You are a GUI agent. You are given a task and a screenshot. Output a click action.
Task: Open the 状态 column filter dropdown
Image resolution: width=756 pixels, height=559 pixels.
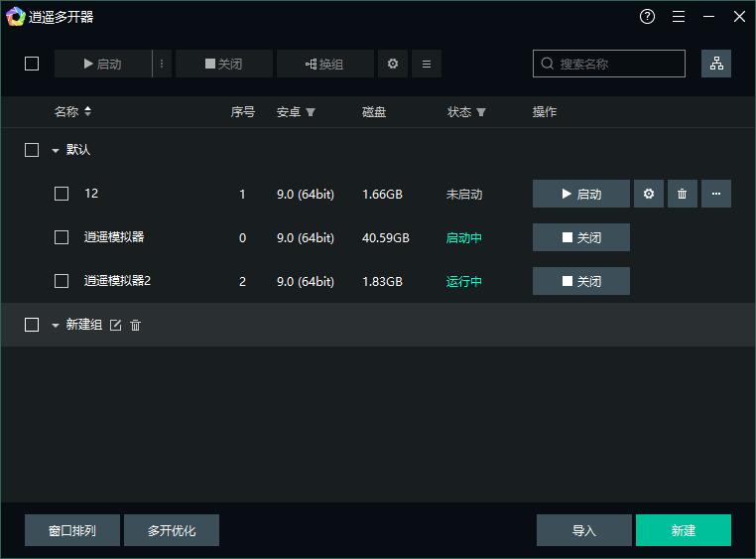481,112
